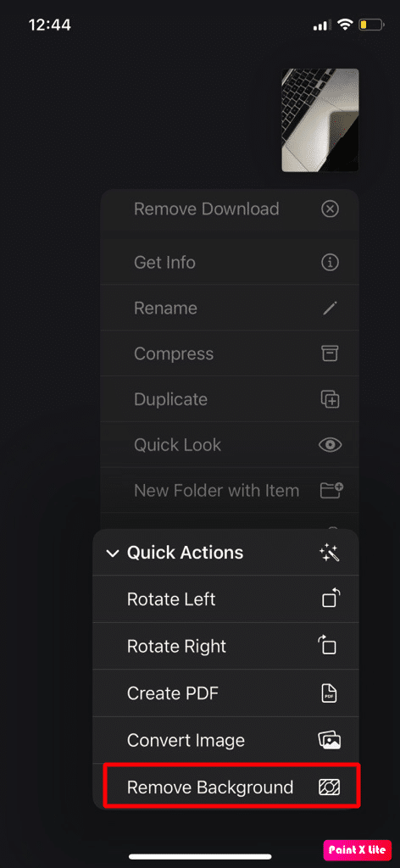
Task: Tap the Compress archive box icon
Action: click(331, 353)
